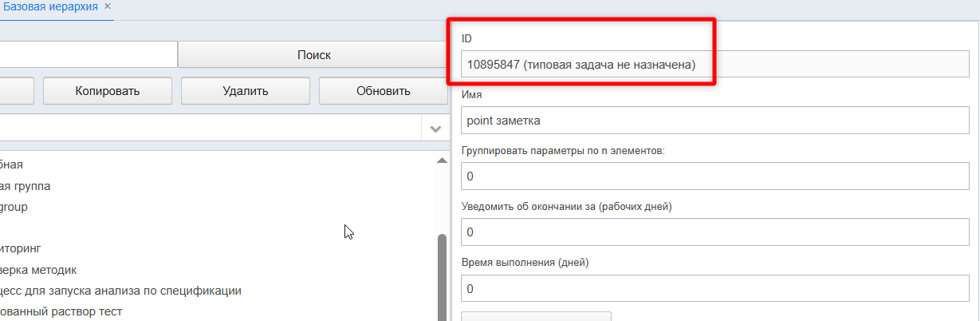Click the list scroll-up arrow
980x321 pixels.
coord(442,160)
